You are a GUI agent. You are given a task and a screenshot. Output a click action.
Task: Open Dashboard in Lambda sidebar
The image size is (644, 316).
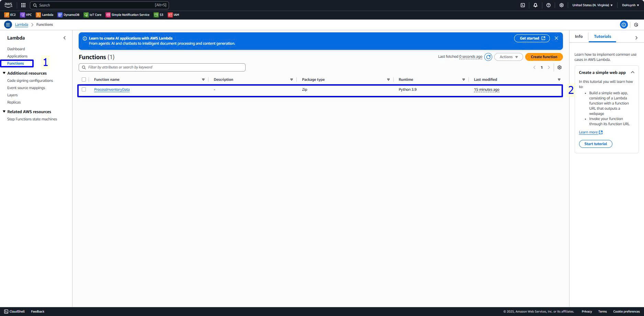click(16, 49)
